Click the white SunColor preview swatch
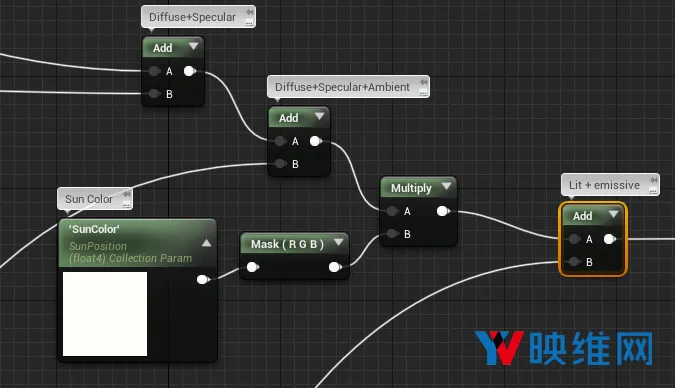675x388 pixels. [x=105, y=314]
